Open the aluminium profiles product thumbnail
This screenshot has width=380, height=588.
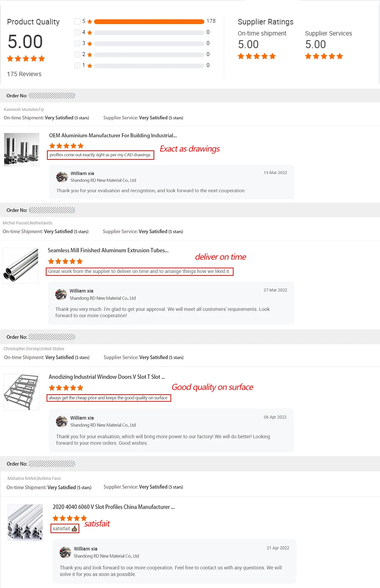(x=22, y=150)
